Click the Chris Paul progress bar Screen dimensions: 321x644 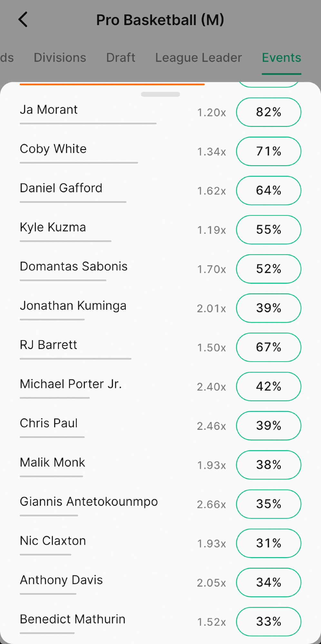pos(52,437)
